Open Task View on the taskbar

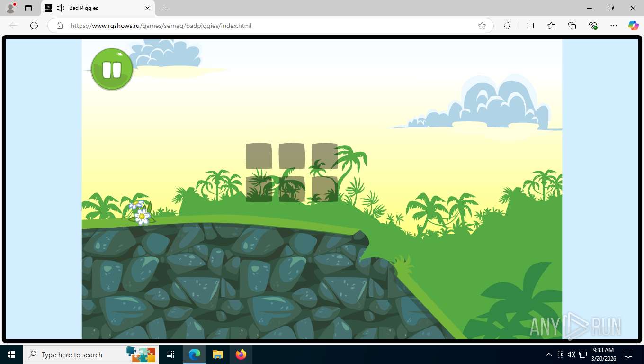[170, 355]
